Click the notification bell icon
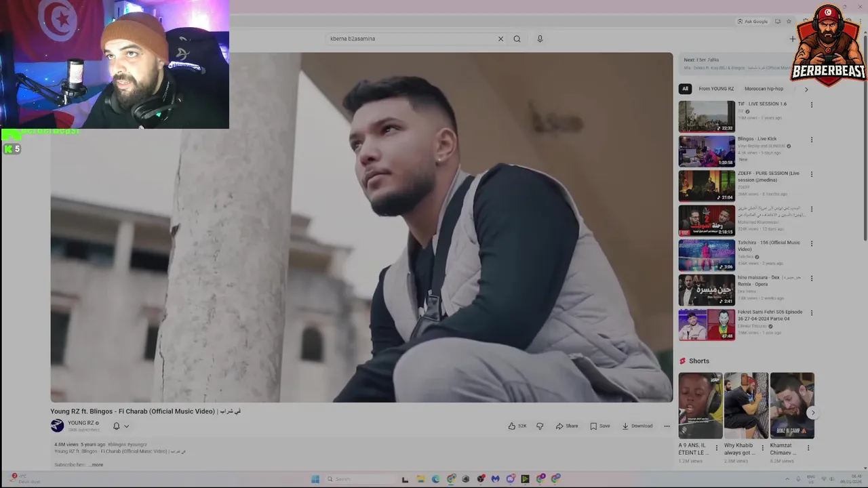Screen dimensions: 868x488 (116, 426)
